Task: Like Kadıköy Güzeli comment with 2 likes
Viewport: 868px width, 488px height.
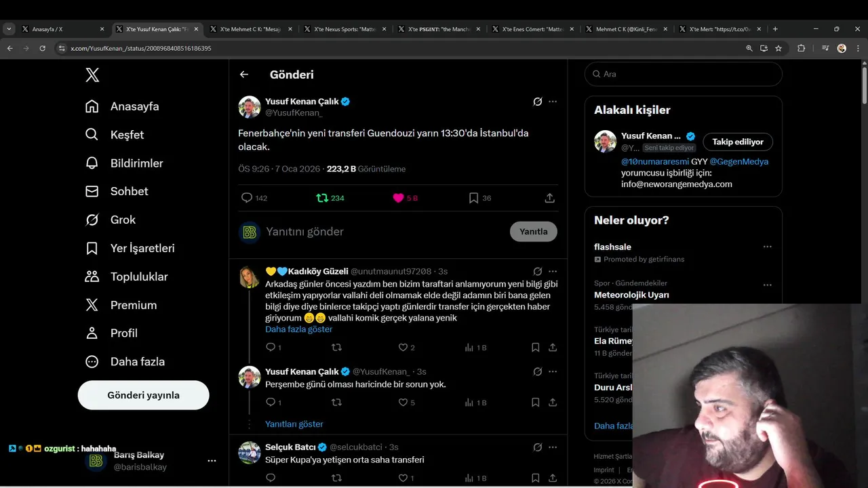Action: click(x=407, y=348)
